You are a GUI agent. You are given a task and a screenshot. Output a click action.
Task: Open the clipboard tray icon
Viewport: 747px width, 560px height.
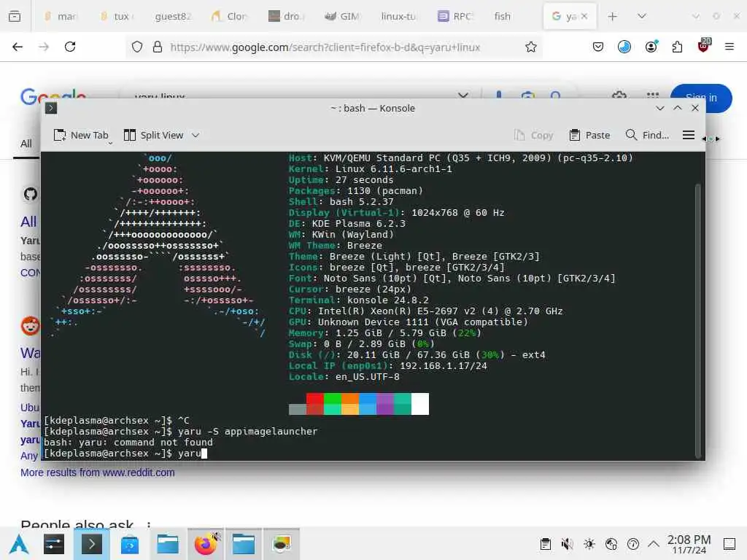[546, 544]
